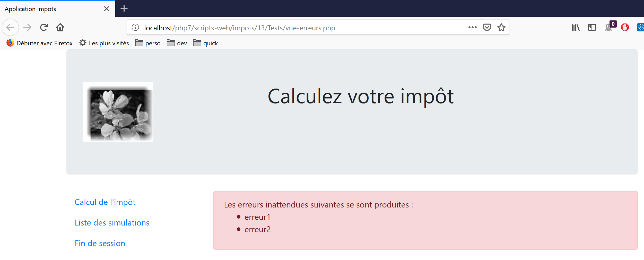Toggle the Firefox sidebar view

pyautogui.click(x=592, y=27)
